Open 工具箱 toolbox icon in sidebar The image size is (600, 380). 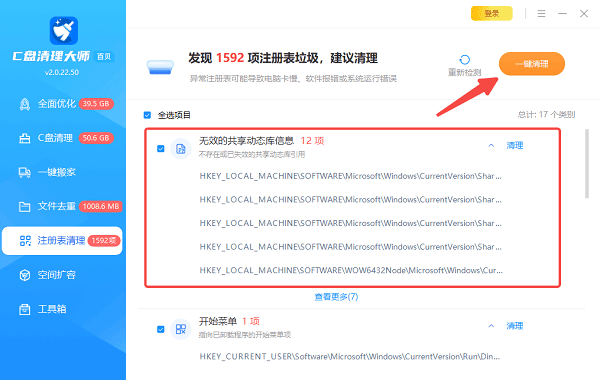tap(25, 309)
